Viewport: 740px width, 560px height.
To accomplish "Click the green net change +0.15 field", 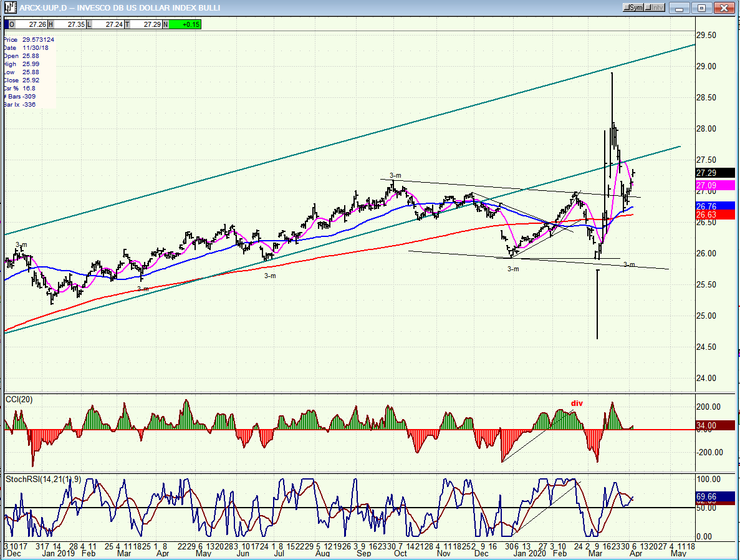I will (x=185, y=24).
